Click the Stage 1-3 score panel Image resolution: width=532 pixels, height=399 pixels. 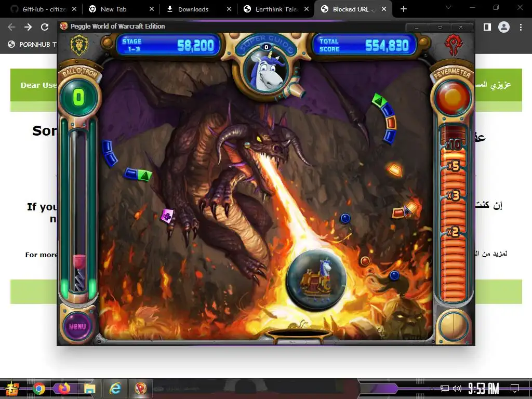168,45
